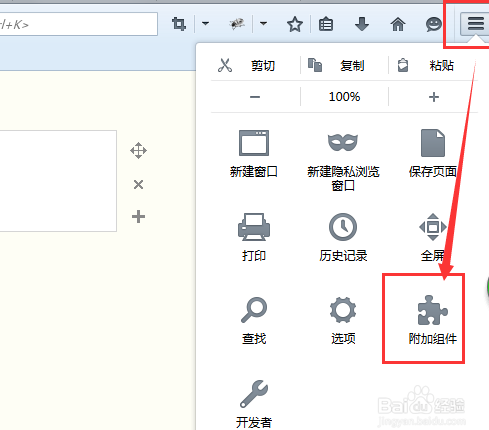Open Options via the gear icon
Screen dimensions: 489x430
pyautogui.click(x=343, y=310)
